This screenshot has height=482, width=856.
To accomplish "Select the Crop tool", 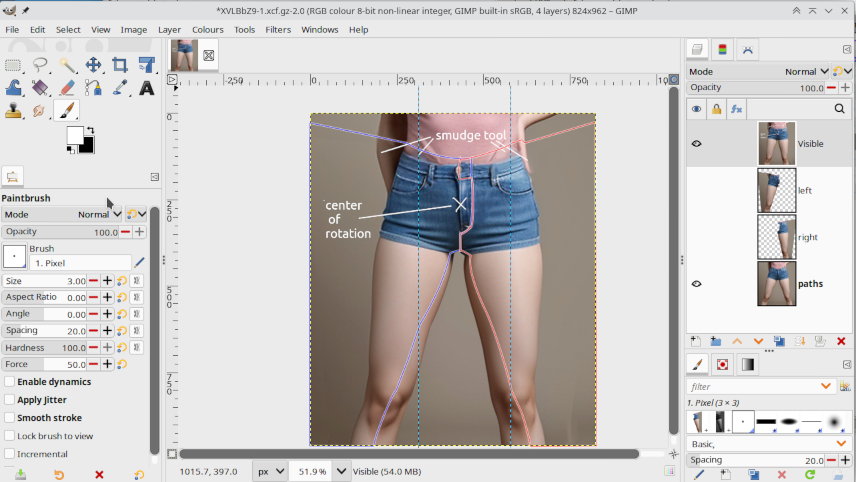I will click(x=120, y=65).
